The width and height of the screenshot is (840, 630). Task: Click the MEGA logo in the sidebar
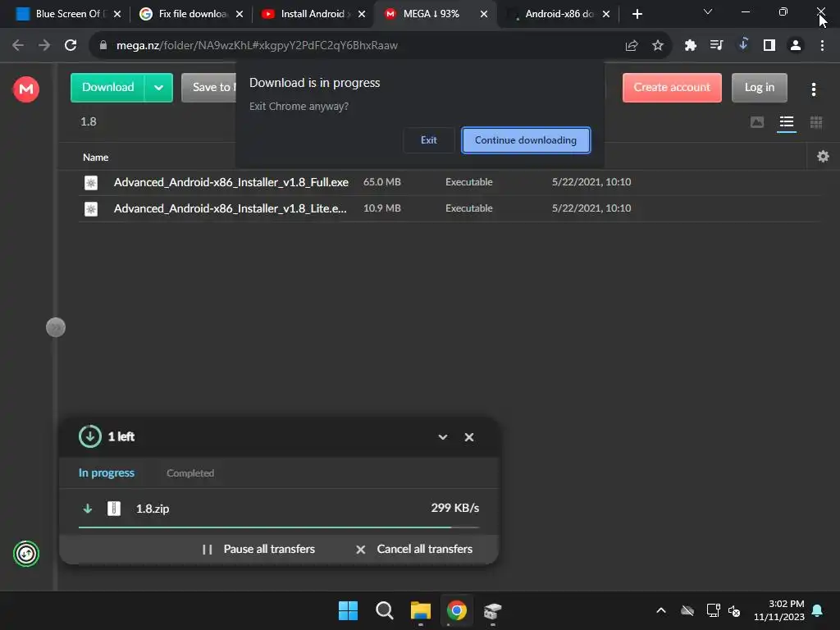[x=25, y=89]
